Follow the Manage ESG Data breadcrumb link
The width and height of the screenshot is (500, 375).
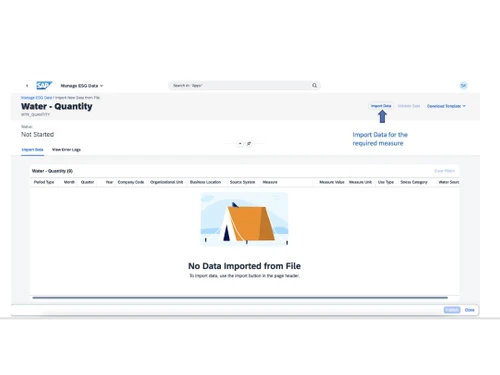[x=36, y=98]
